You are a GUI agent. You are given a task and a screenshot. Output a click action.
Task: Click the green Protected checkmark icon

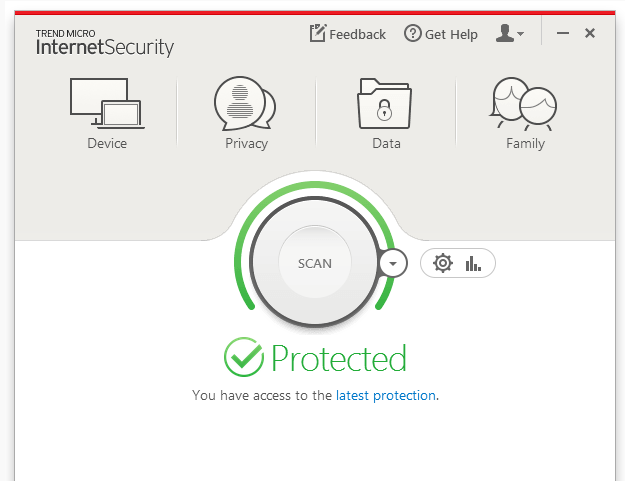point(244,357)
